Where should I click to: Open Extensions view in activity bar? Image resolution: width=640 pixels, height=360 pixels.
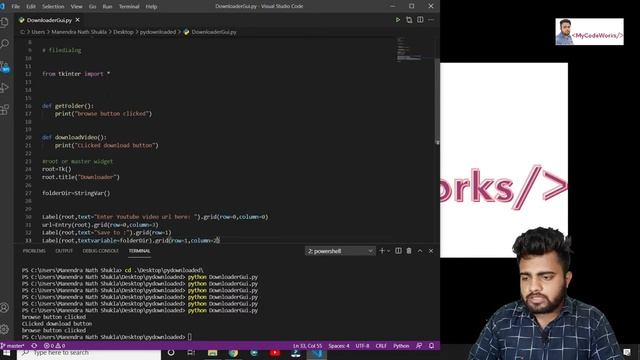(x=5, y=109)
